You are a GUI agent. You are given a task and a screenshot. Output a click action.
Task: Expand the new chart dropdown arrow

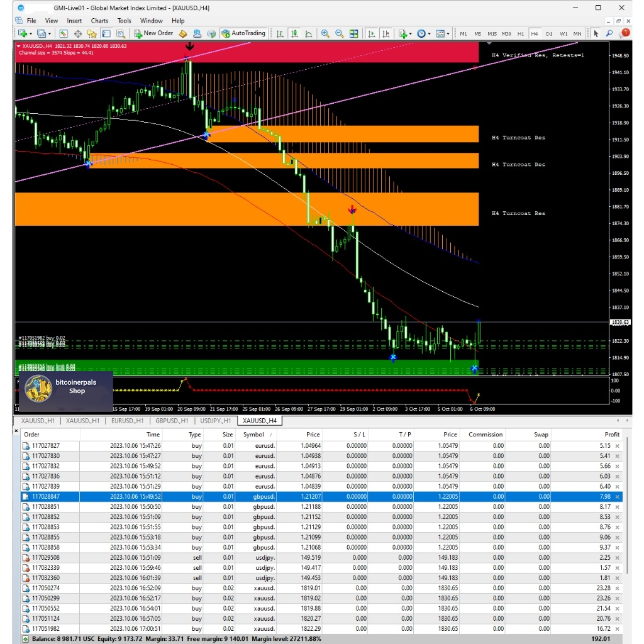click(31, 33)
